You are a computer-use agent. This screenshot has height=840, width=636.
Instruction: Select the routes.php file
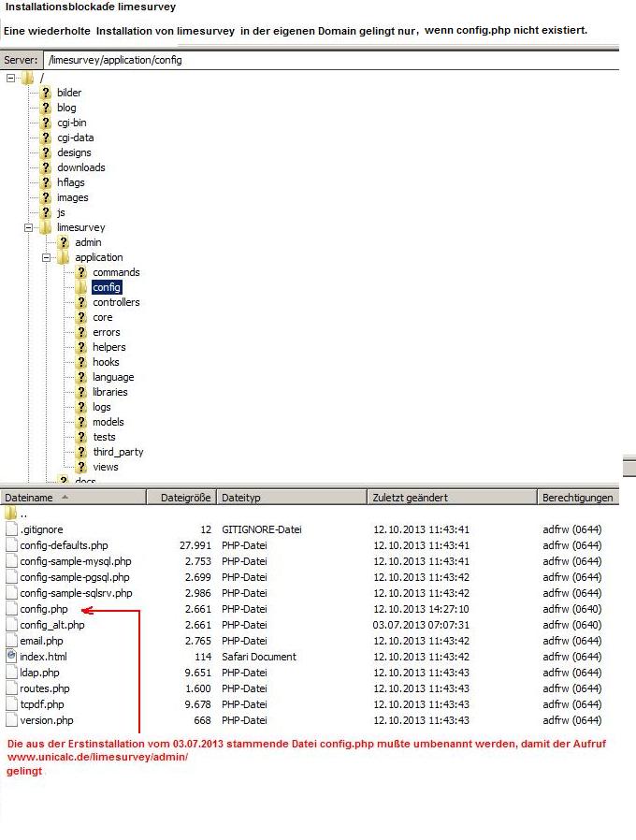click(x=45, y=688)
